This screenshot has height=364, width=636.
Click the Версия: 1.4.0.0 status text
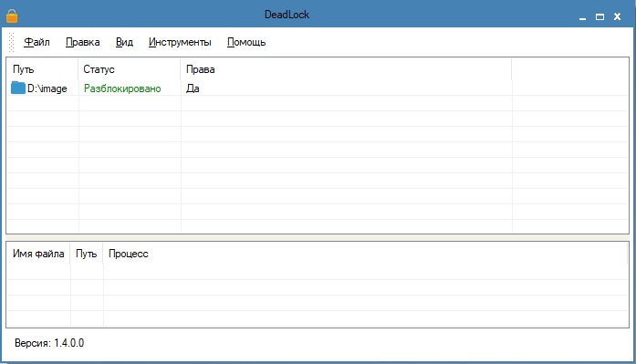tap(49, 343)
